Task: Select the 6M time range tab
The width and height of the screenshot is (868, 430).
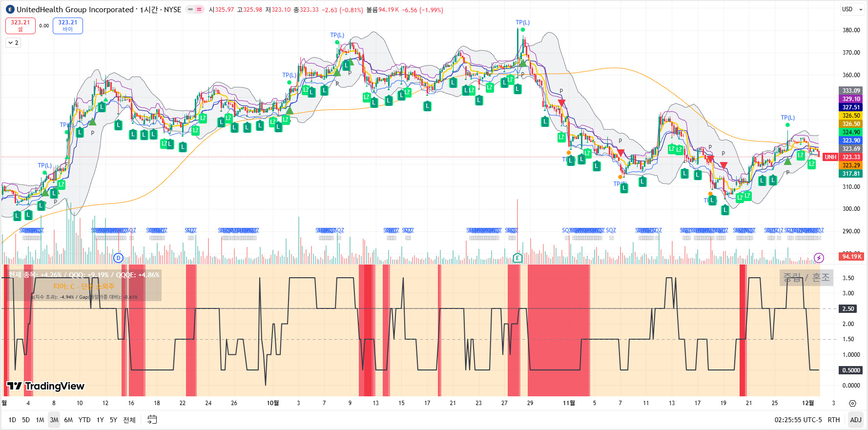Action: pyautogui.click(x=68, y=420)
